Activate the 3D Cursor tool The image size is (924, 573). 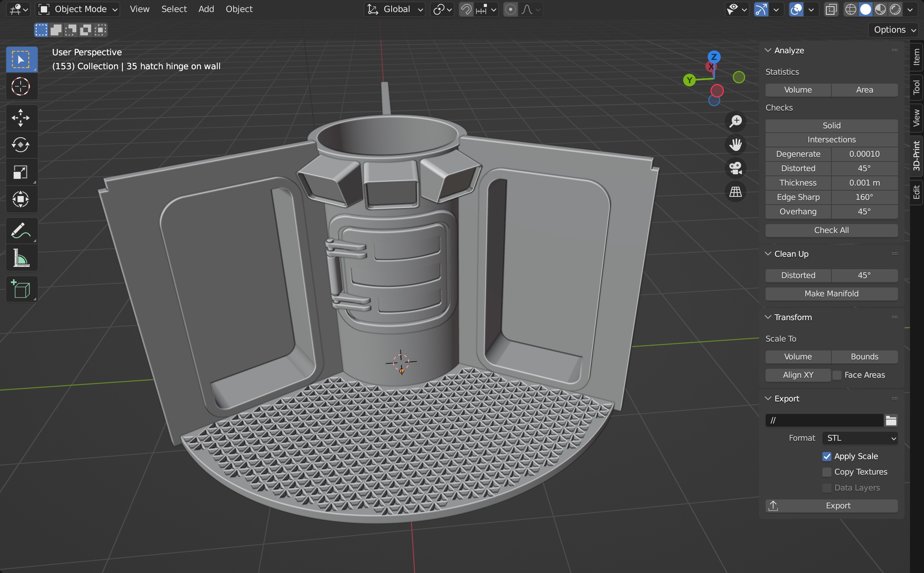click(x=21, y=86)
